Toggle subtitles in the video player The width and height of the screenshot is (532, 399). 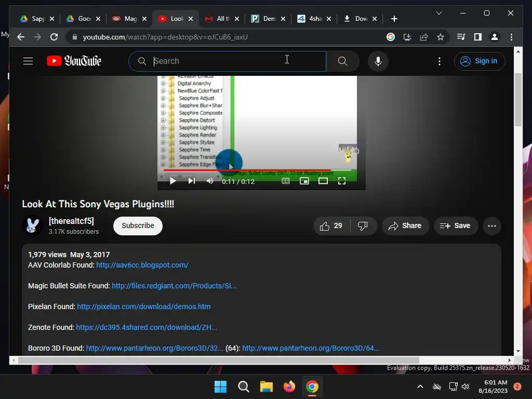point(286,181)
